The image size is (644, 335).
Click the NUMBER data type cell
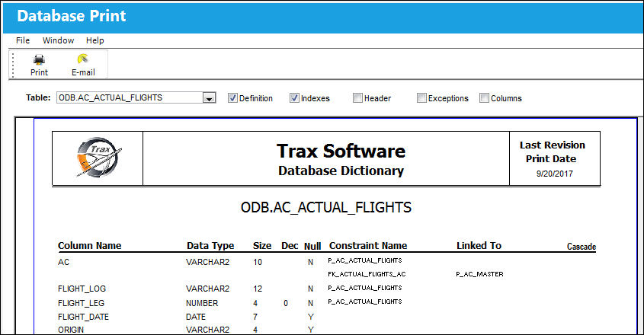pos(202,303)
